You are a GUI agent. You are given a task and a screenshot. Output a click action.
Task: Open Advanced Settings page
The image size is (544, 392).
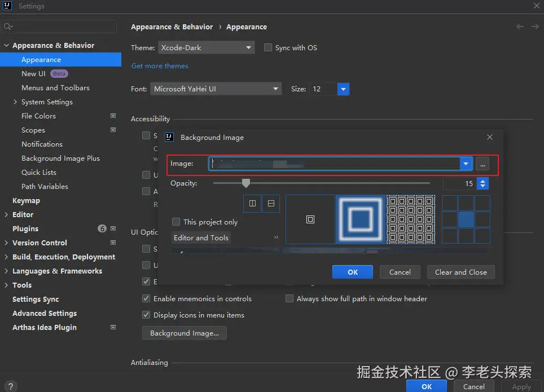tap(45, 313)
